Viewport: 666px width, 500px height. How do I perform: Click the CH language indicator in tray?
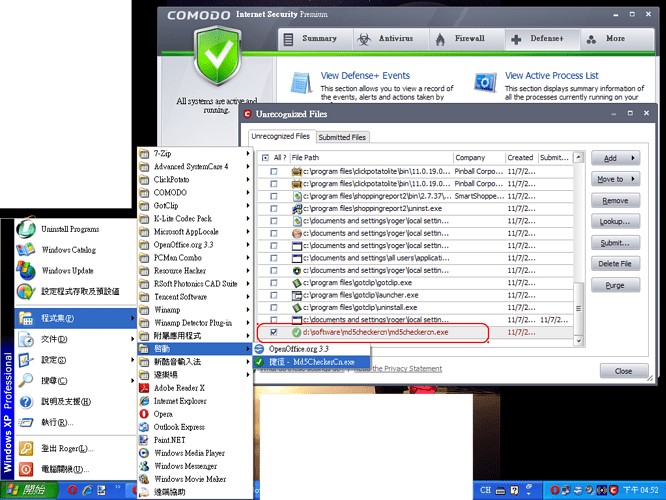pyautogui.click(x=485, y=490)
